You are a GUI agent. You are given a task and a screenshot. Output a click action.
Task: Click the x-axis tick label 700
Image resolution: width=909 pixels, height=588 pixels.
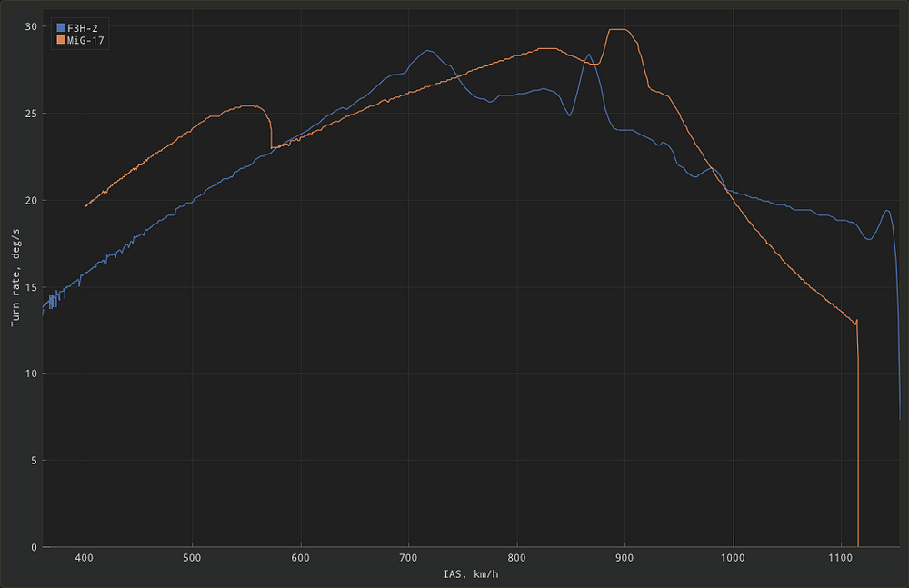pyautogui.click(x=409, y=558)
